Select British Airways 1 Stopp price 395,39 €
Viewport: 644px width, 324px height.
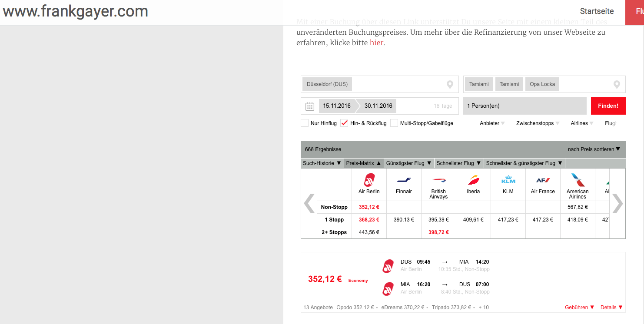[x=438, y=220]
